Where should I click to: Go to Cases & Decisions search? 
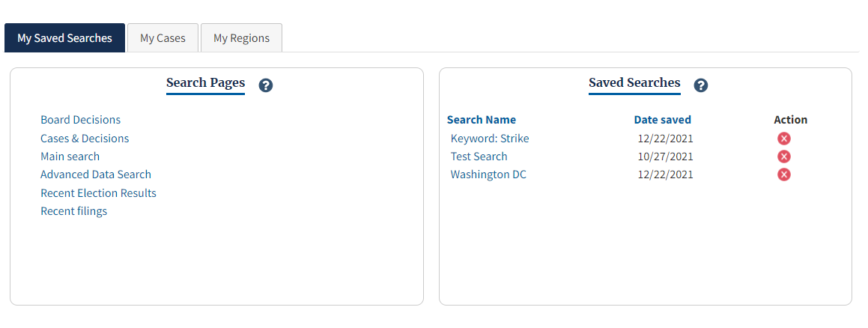pyautogui.click(x=85, y=139)
